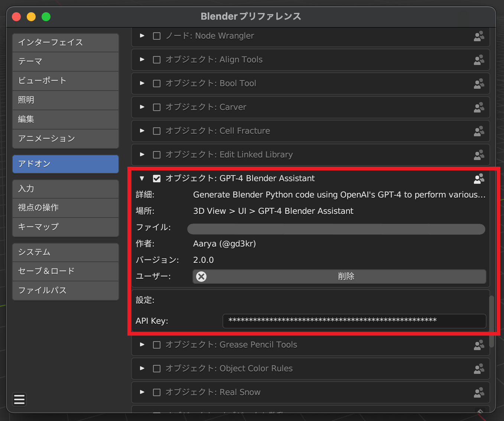Enable the Node Wrangler add-on checkbox
Image resolution: width=504 pixels, height=421 pixels.
157,36
